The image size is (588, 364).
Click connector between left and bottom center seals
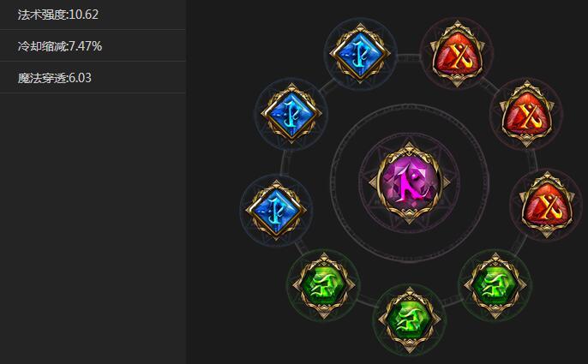click(366, 301)
